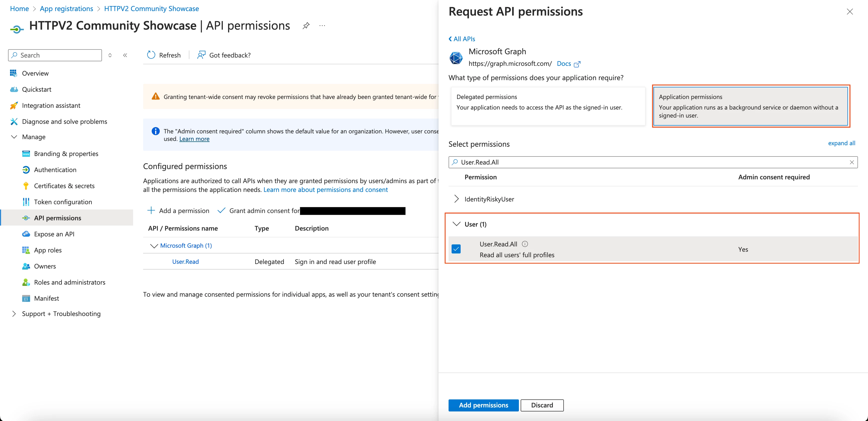The image size is (868, 421).
Task: Click the warning triangle icon in consent banner
Action: [156, 96]
